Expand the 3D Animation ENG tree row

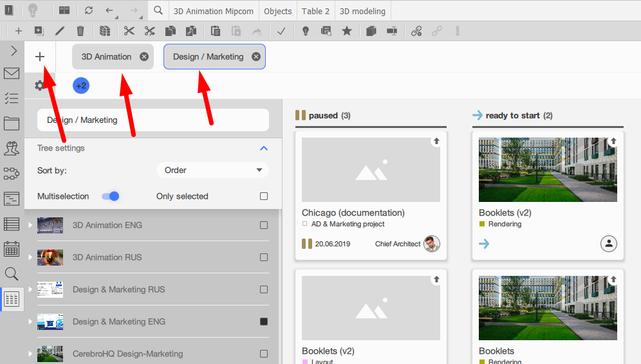click(30, 225)
